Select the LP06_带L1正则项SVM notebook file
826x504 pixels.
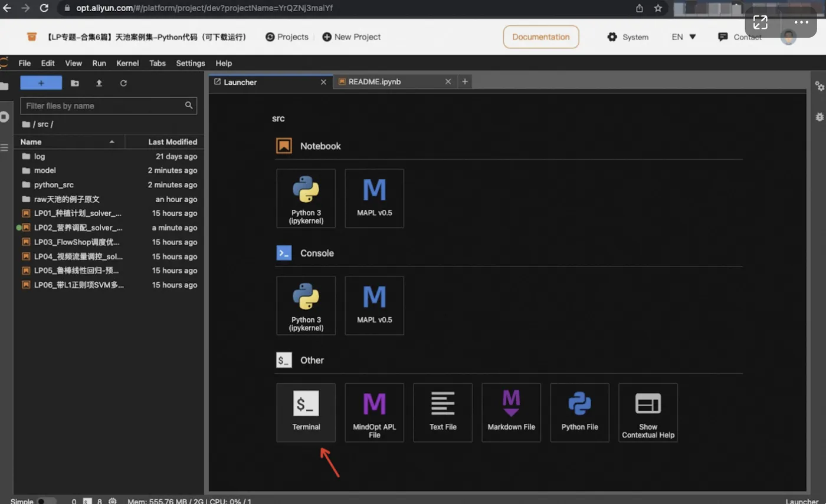tap(109, 285)
